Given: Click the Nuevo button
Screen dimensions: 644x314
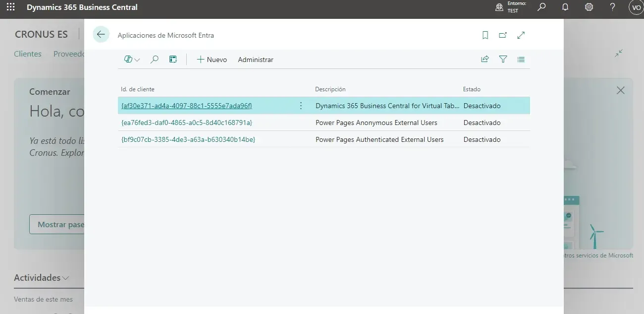Looking at the screenshot, I should point(212,60).
